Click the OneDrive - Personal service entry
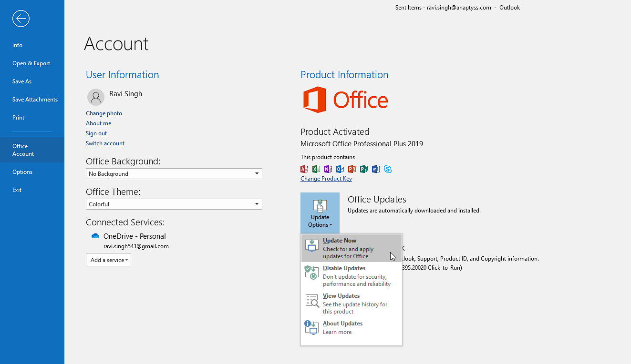The width and height of the screenshot is (631, 364). pyautogui.click(x=134, y=236)
